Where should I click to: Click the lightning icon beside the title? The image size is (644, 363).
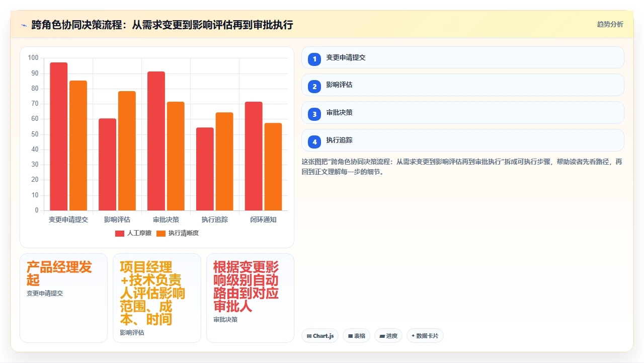pos(24,25)
